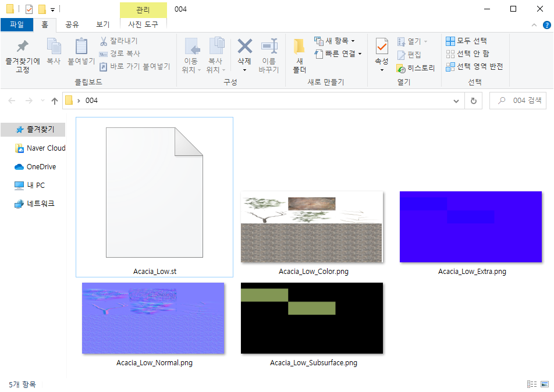Switch to Share (공유) ribbon tab
554x392 pixels.
[72, 24]
